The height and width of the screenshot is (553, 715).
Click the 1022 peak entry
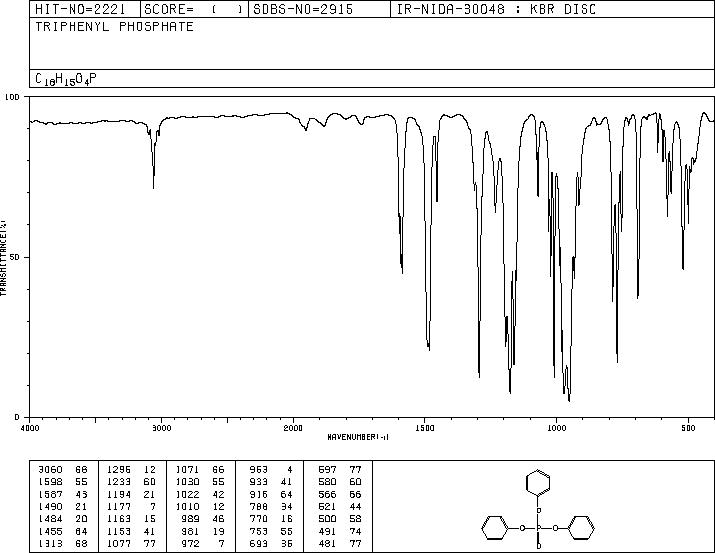click(200, 494)
